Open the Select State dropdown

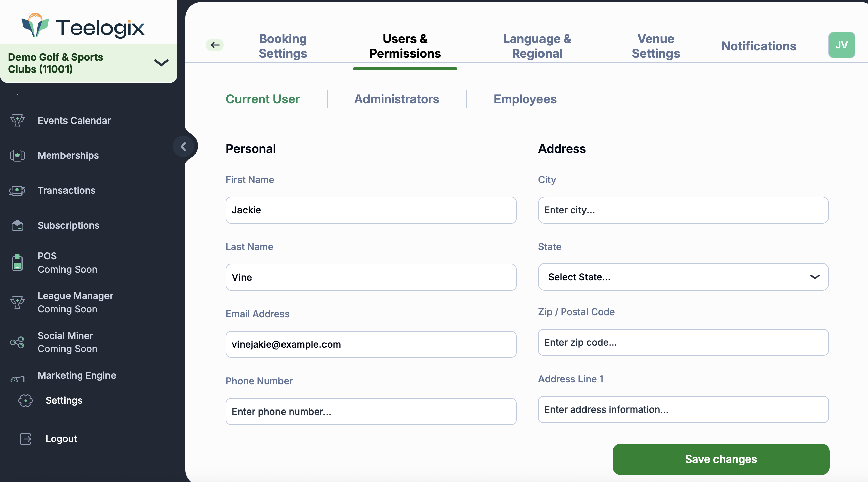coord(683,277)
